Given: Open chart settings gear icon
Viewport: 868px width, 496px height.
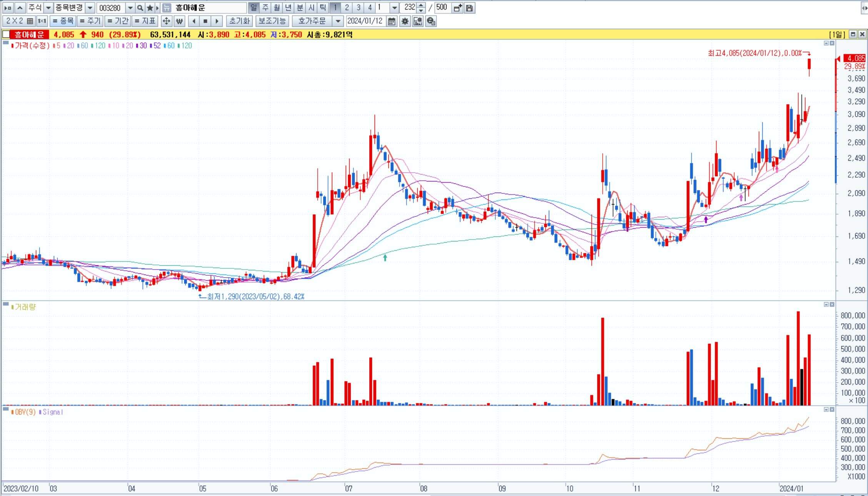Looking at the screenshot, I should pyautogui.click(x=405, y=21).
